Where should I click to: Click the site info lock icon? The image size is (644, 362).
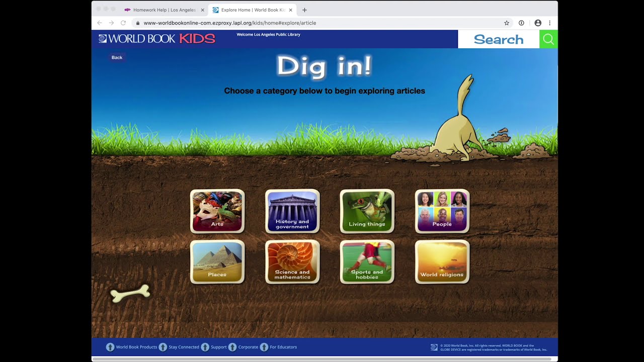pyautogui.click(x=137, y=23)
